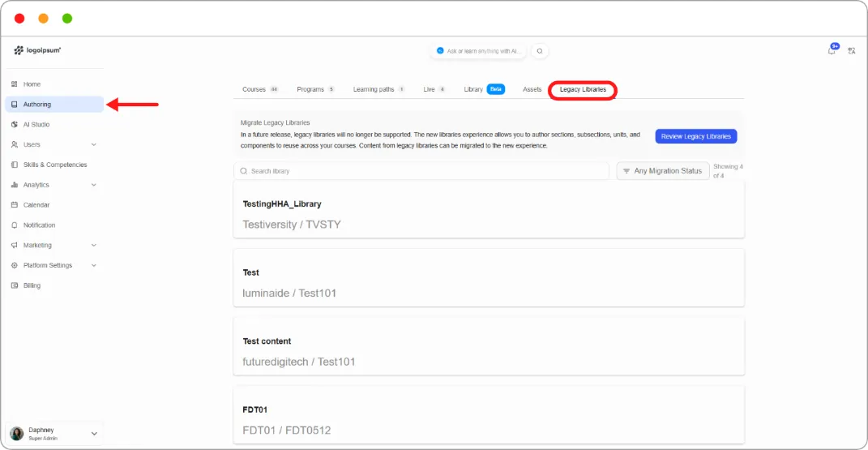868x450 pixels.
Task: Switch to the Assets tab
Action: point(532,89)
